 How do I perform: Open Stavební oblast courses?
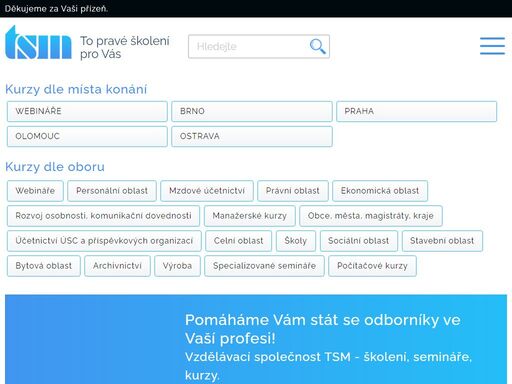pos(442,241)
